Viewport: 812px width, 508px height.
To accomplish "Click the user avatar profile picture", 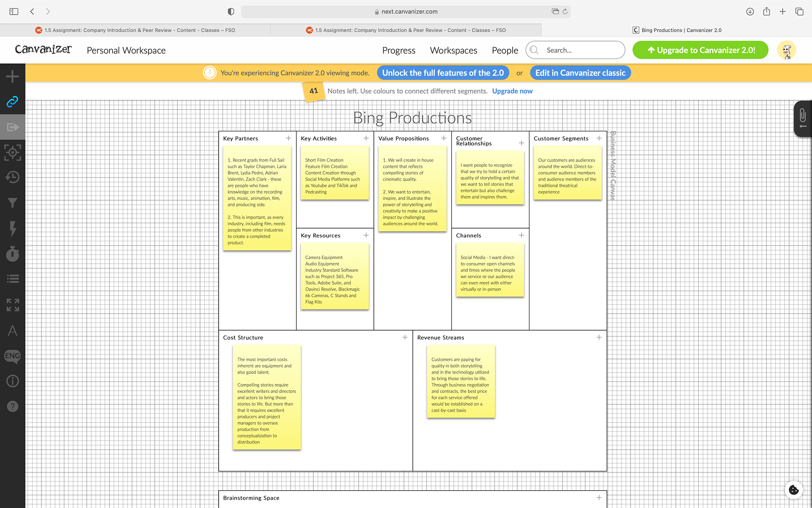I will point(786,50).
